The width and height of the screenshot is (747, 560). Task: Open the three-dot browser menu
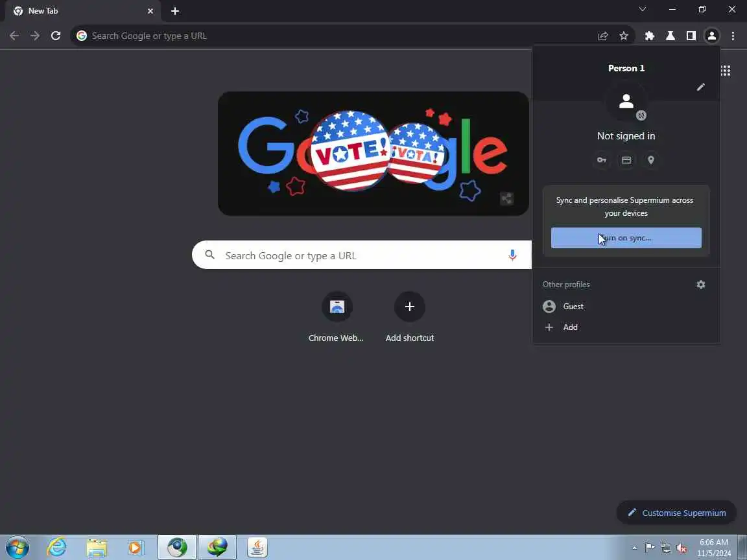[733, 36]
